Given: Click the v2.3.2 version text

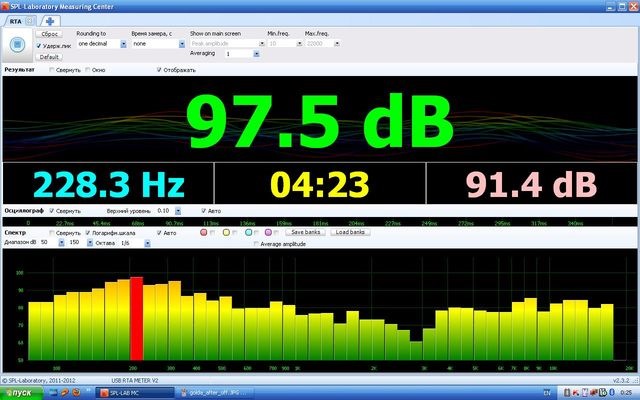Looking at the screenshot, I should pyautogui.click(x=621, y=380).
